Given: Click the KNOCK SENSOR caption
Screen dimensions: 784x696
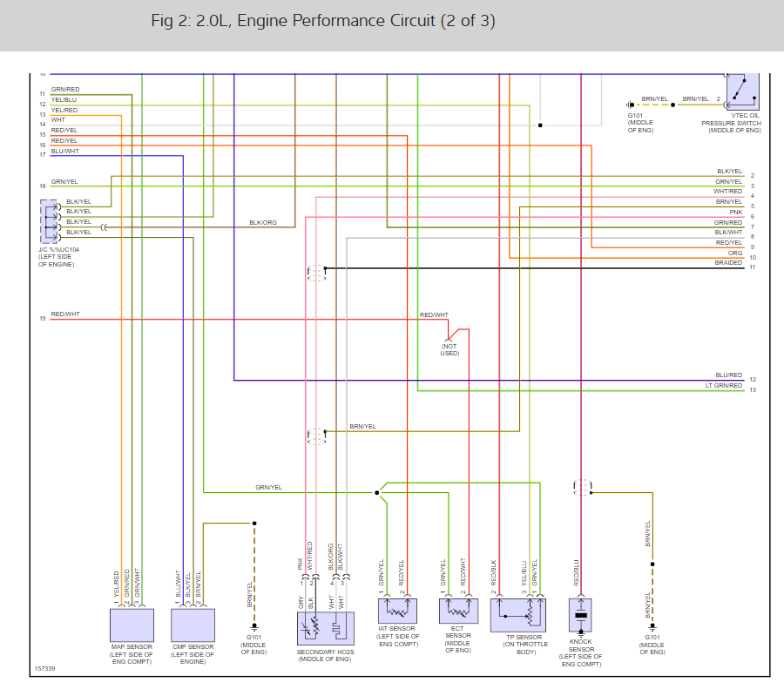Looking at the screenshot, I should pyautogui.click(x=580, y=652).
